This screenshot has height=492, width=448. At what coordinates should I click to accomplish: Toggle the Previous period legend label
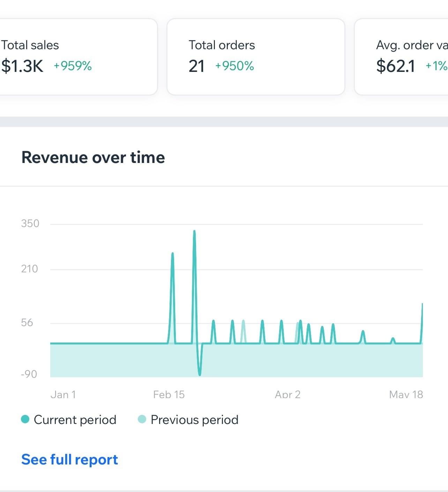tap(194, 419)
